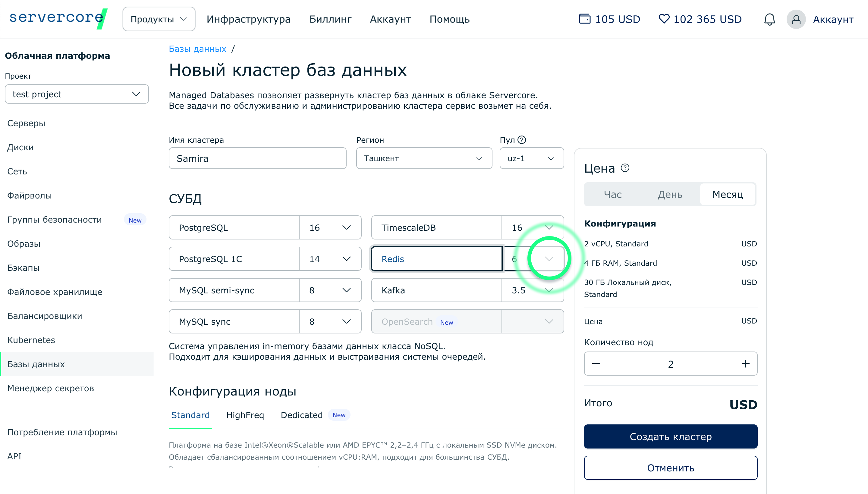868x494 pixels.
Task: Open the Биллинг menu
Action: pyautogui.click(x=330, y=19)
